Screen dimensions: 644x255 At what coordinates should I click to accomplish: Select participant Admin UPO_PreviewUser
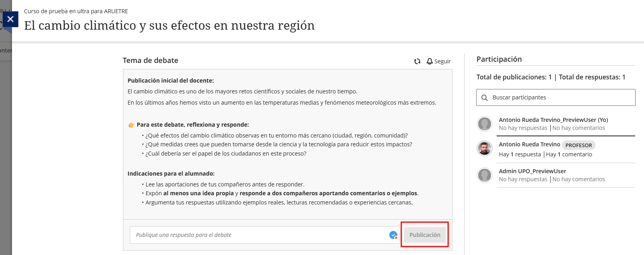tap(532, 171)
